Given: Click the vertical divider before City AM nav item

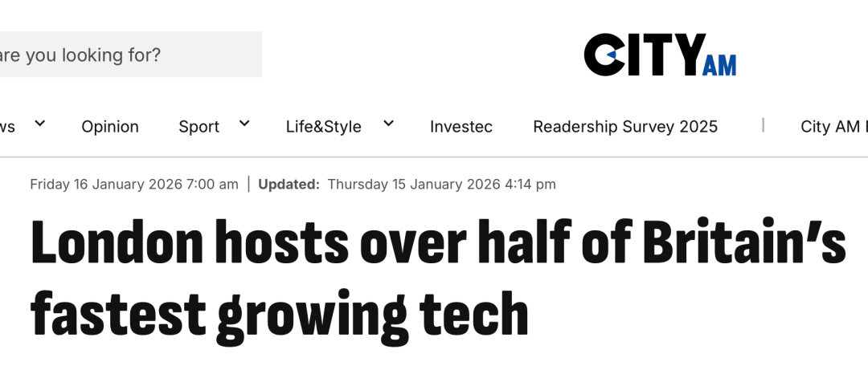Looking at the screenshot, I should click(x=763, y=125).
